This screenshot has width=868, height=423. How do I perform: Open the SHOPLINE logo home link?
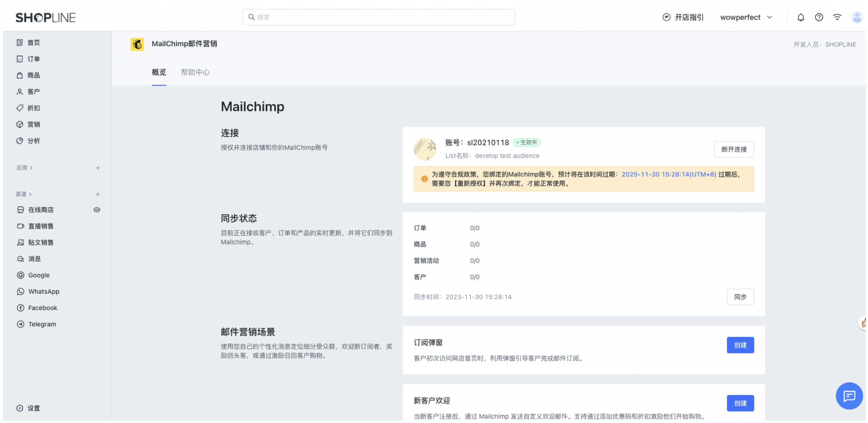pyautogui.click(x=45, y=17)
